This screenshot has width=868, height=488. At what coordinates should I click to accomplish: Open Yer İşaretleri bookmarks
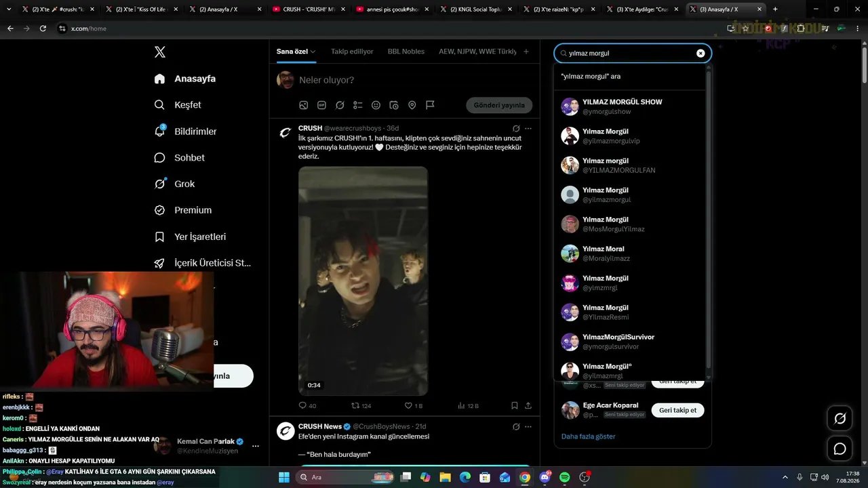(x=190, y=237)
